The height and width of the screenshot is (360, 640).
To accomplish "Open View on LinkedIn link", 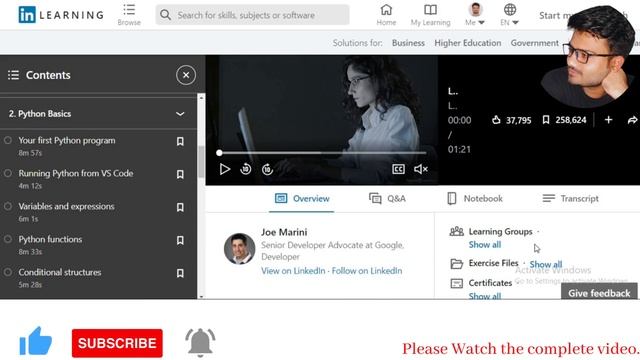I will pyautogui.click(x=293, y=271).
